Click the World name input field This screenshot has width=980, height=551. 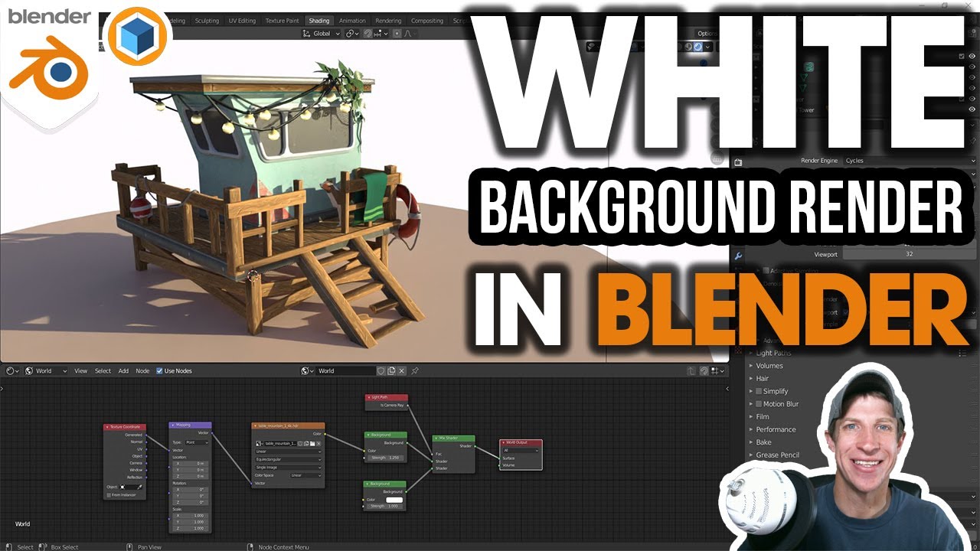click(345, 370)
